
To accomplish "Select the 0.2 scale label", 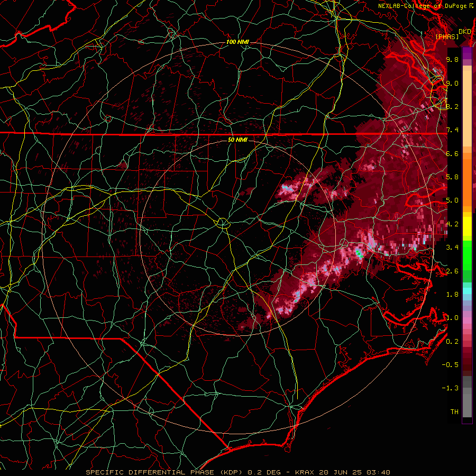I will (x=452, y=342).
